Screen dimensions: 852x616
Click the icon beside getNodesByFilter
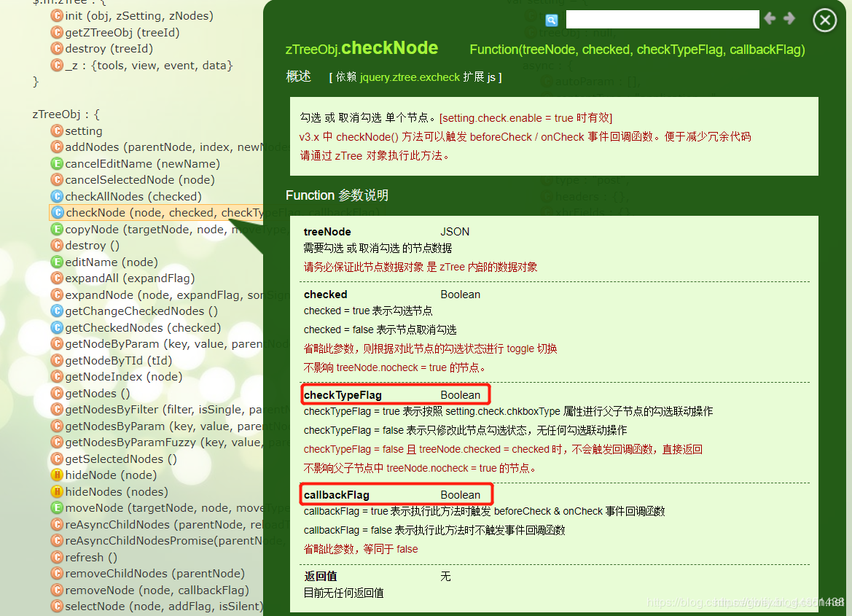tap(57, 410)
